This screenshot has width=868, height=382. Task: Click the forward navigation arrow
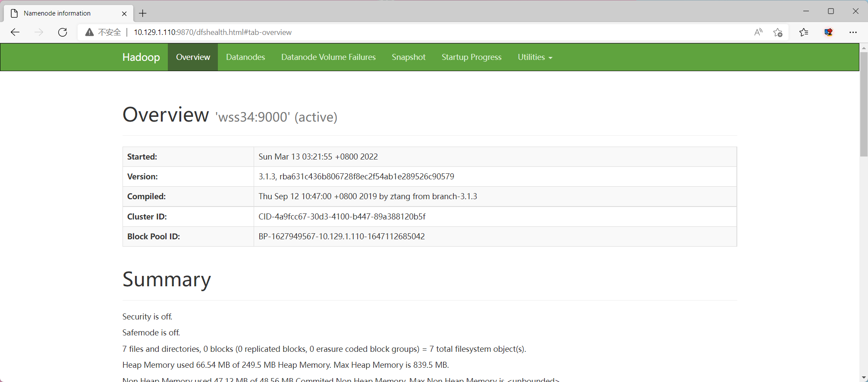pyautogui.click(x=39, y=32)
